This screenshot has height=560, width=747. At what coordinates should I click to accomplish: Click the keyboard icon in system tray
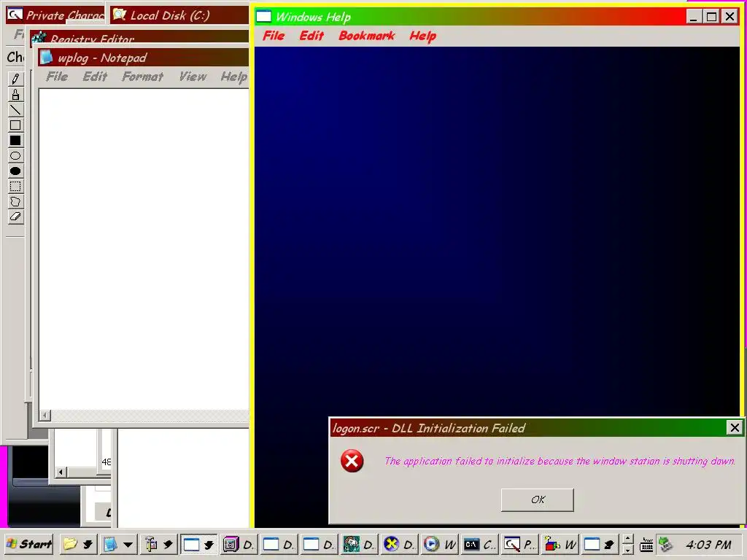coord(646,544)
